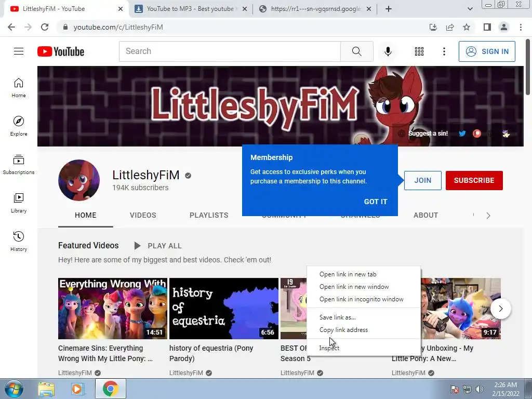Close the rr1---sn-vgqsrnsd.google tab
The height and width of the screenshot is (399, 532).
[369, 9]
